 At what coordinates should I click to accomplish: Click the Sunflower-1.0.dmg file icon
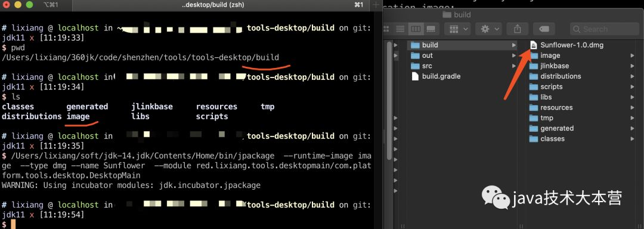click(x=534, y=45)
